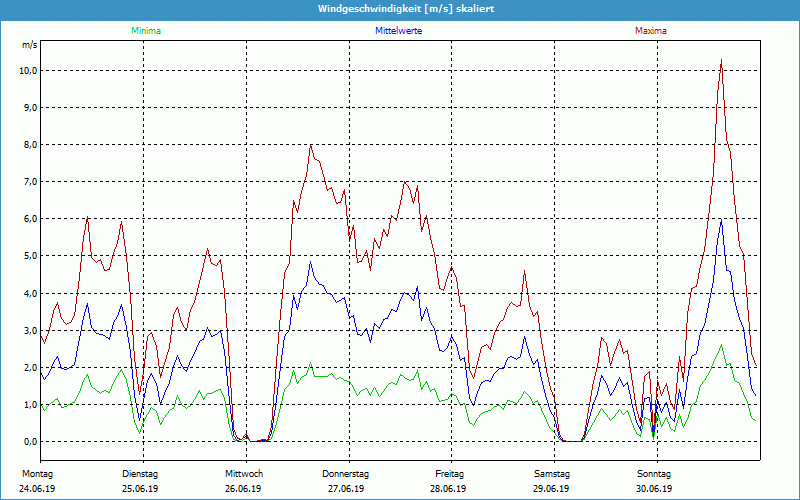Select the green 'Minima' legend label

(146, 31)
